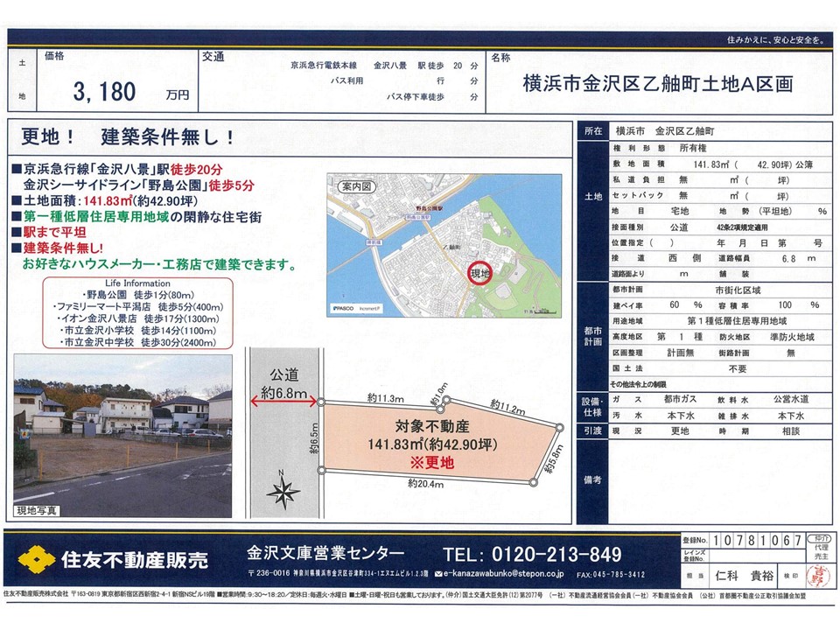Click the Life Information heading
Screen dimensions: 840x630
point(137,283)
